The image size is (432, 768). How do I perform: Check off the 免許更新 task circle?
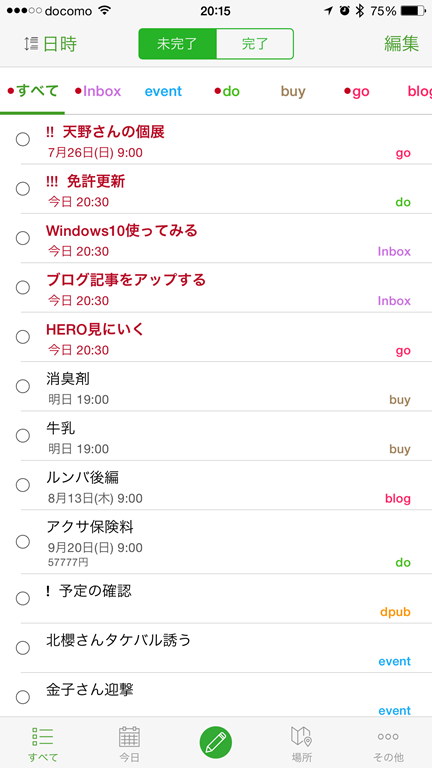tap(23, 189)
